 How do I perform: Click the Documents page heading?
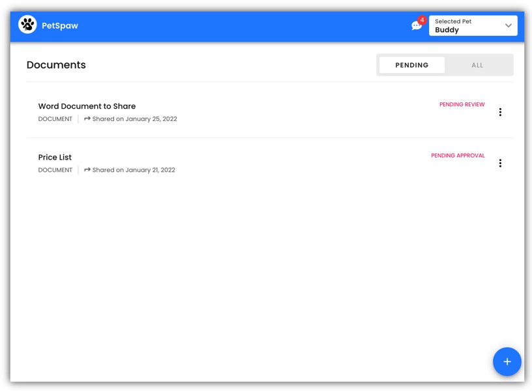pyautogui.click(x=56, y=64)
